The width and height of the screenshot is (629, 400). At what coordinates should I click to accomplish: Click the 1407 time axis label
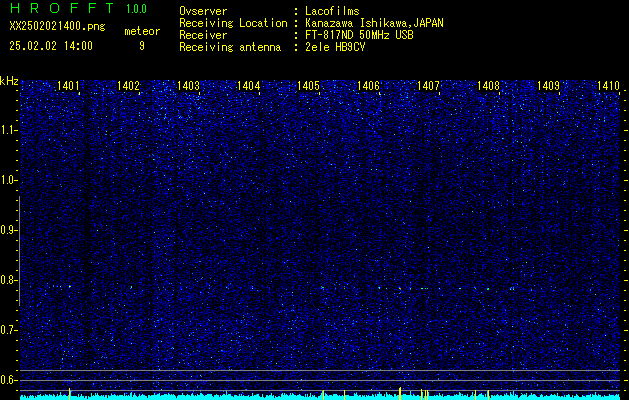(428, 85)
